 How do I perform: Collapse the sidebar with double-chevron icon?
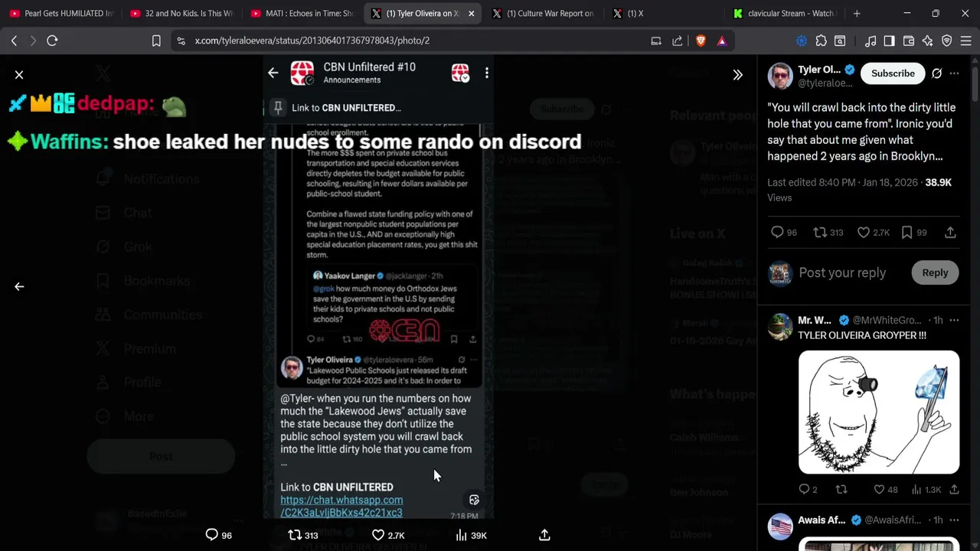point(737,74)
